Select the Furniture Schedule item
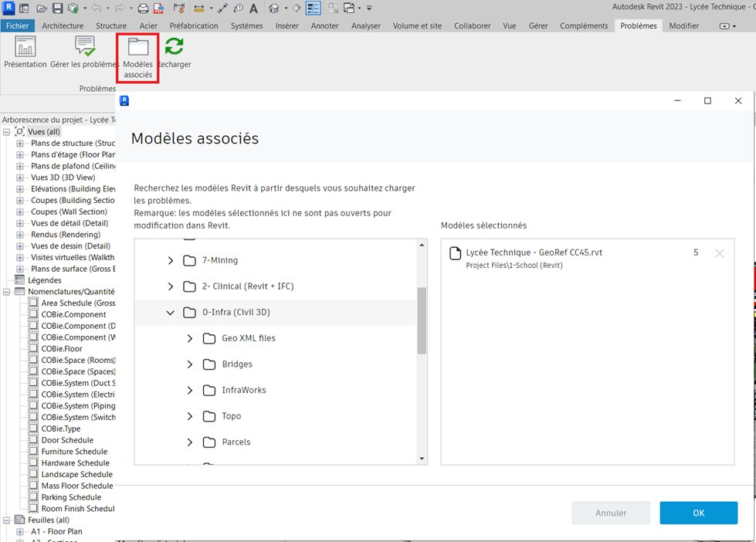Screen dimensions: 756x542 [74, 452]
